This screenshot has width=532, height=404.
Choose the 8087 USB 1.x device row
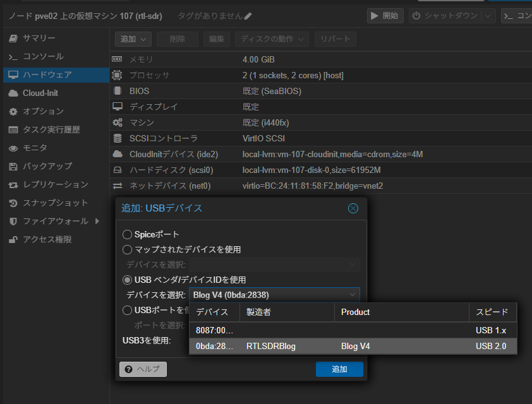(x=353, y=331)
